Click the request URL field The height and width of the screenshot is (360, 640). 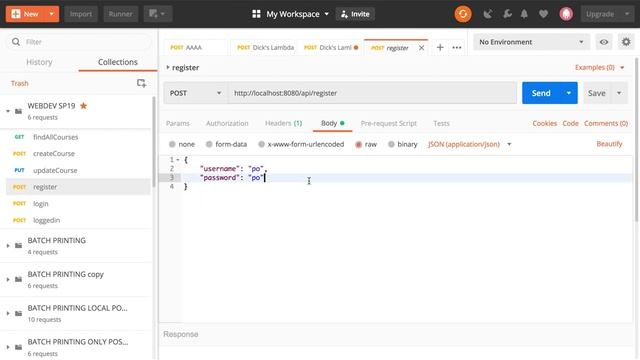(x=372, y=93)
